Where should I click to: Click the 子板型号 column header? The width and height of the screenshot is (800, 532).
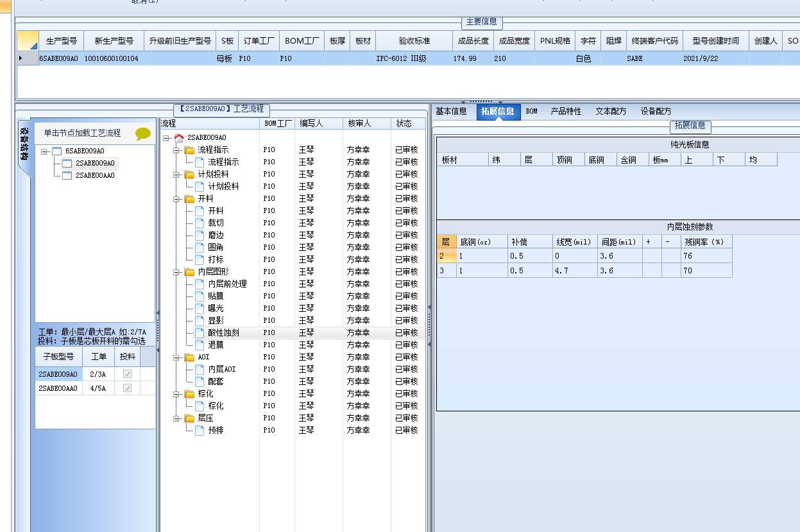(x=58, y=356)
